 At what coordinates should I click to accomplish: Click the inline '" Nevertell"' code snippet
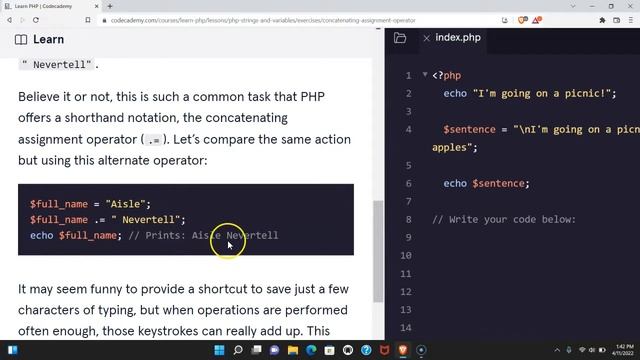tap(56, 64)
